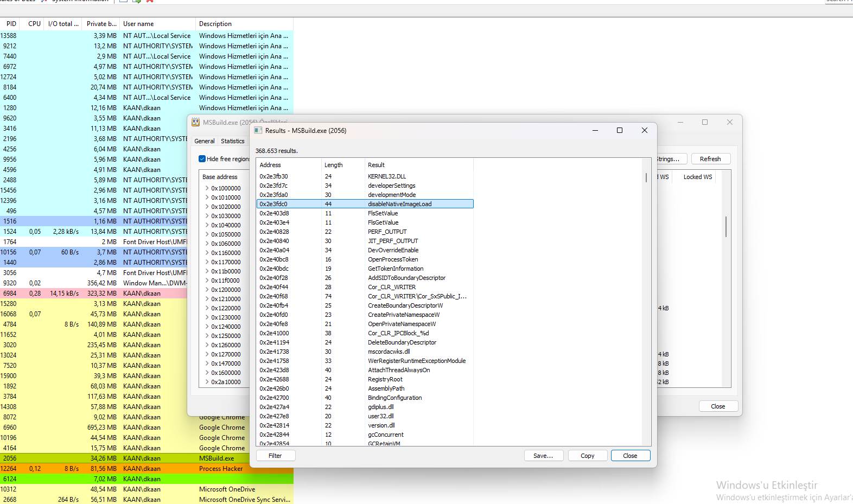
Task: Expand the 0x1010000 memory region
Action: pos(207,197)
